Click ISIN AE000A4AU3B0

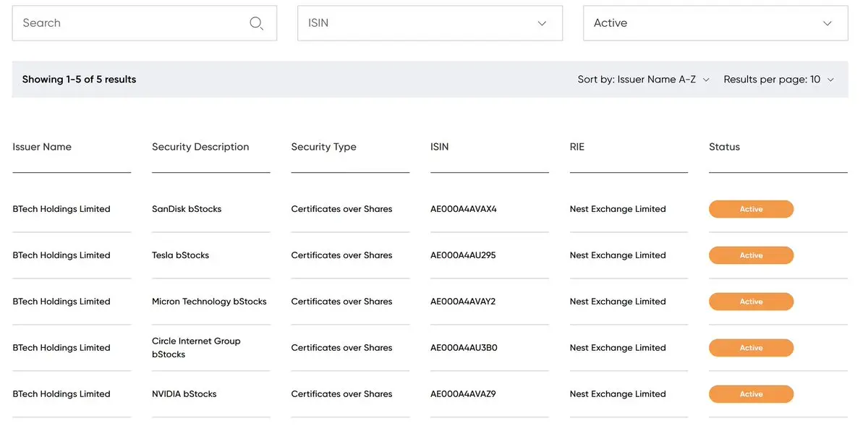click(x=464, y=348)
